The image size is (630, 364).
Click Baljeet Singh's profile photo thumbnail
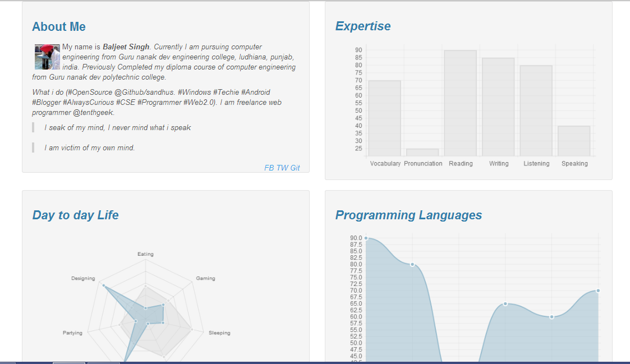pyautogui.click(x=47, y=57)
